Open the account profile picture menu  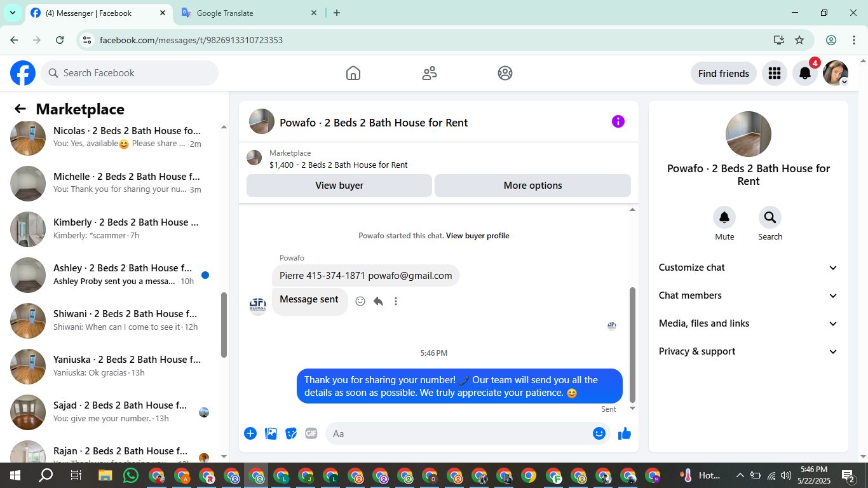(836, 73)
